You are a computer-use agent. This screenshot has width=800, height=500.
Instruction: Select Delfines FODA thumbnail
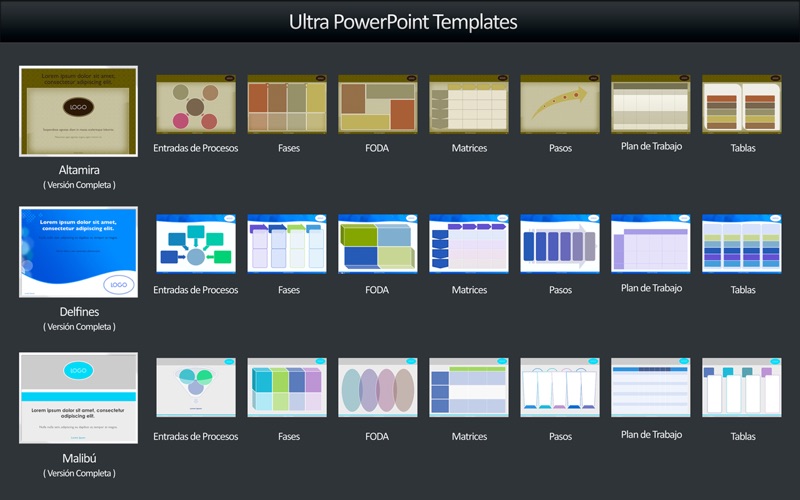pyautogui.click(x=378, y=244)
